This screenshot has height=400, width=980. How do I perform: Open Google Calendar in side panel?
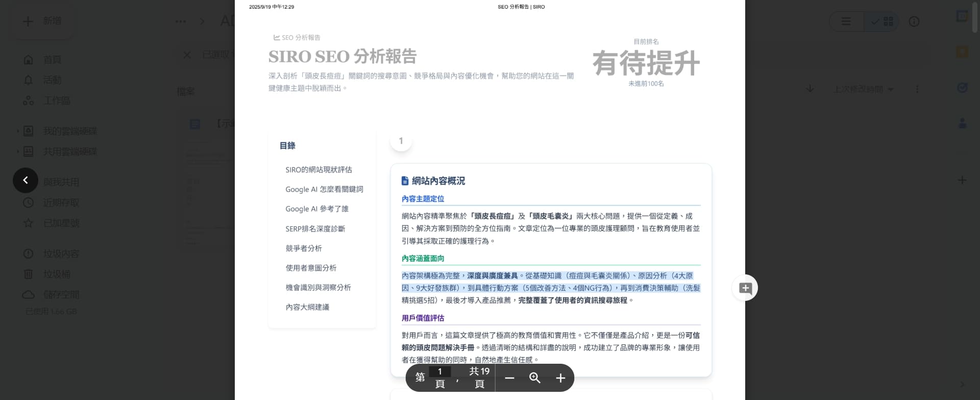tap(962, 16)
